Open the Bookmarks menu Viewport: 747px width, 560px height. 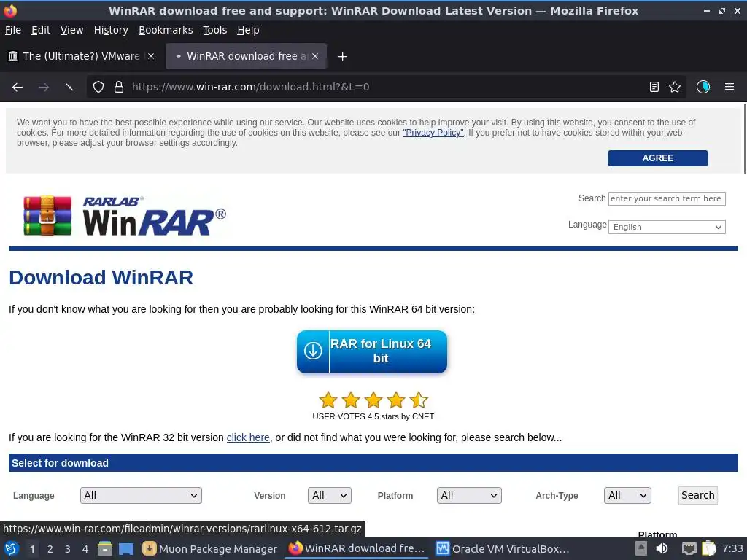click(166, 30)
